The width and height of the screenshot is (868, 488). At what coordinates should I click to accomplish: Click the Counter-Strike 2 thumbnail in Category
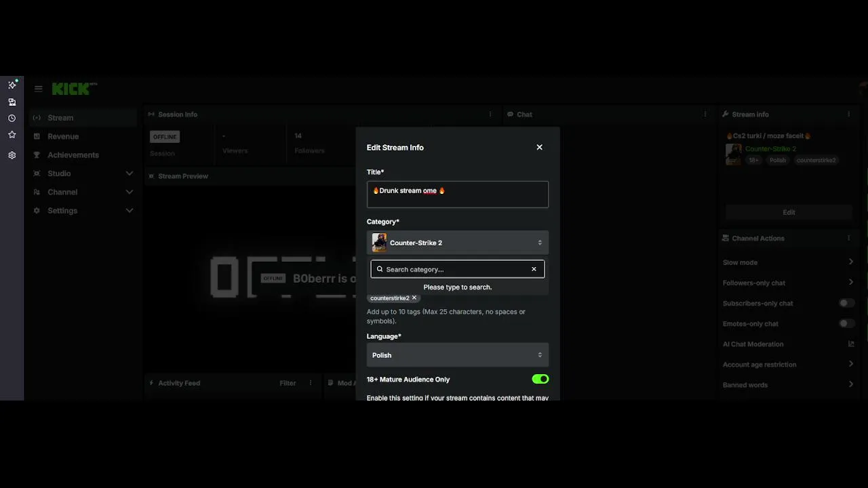click(379, 243)
